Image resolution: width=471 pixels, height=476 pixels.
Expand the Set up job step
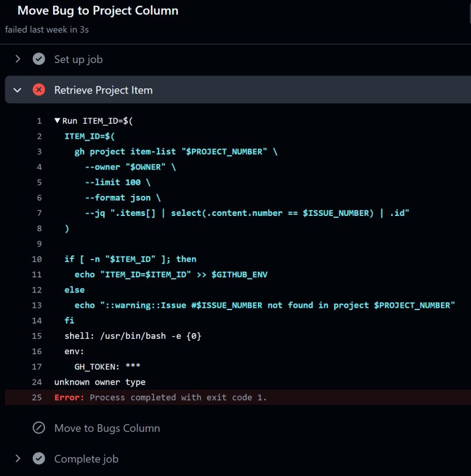16,59
